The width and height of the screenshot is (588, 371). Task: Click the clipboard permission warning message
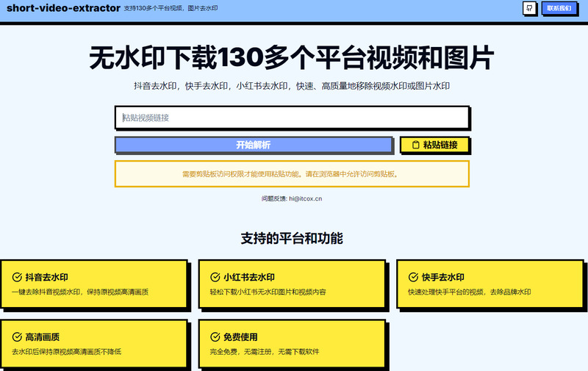292,174
